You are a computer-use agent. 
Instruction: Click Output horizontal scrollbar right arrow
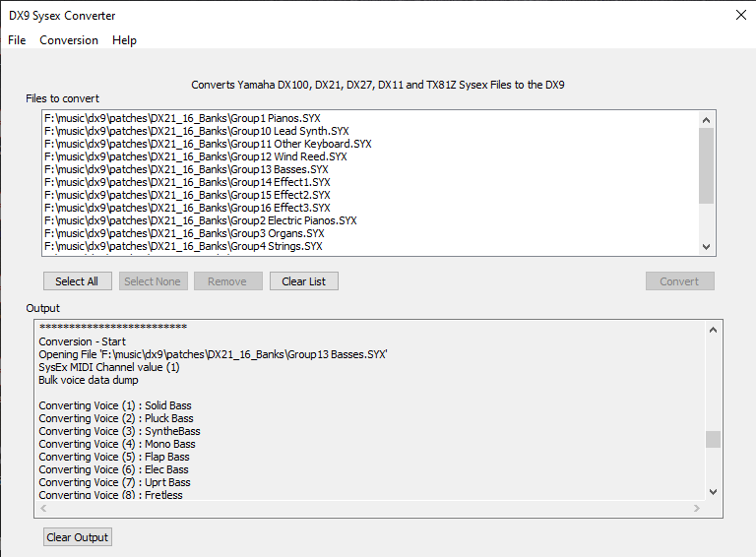pyautogui.click(x=696, y=509)
